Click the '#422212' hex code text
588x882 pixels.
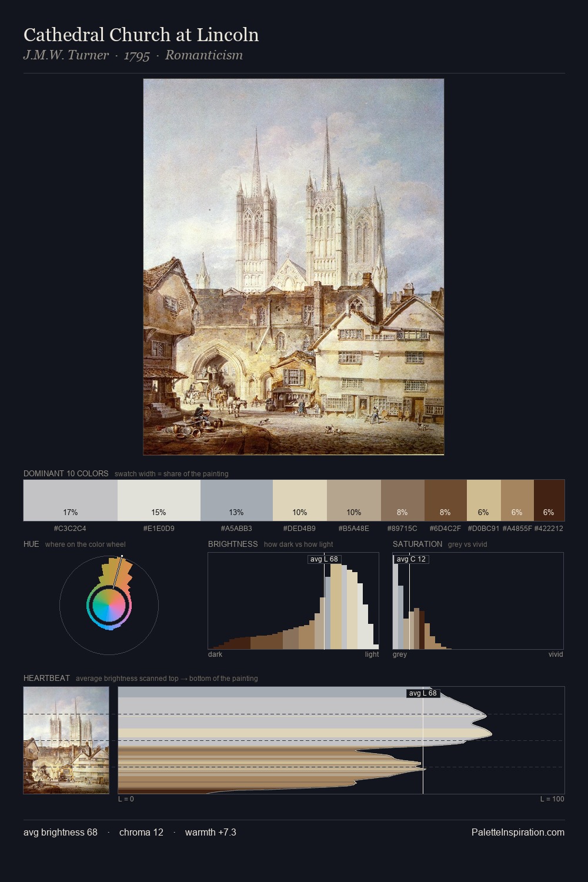pyautogui.click(x=549, y=528)
